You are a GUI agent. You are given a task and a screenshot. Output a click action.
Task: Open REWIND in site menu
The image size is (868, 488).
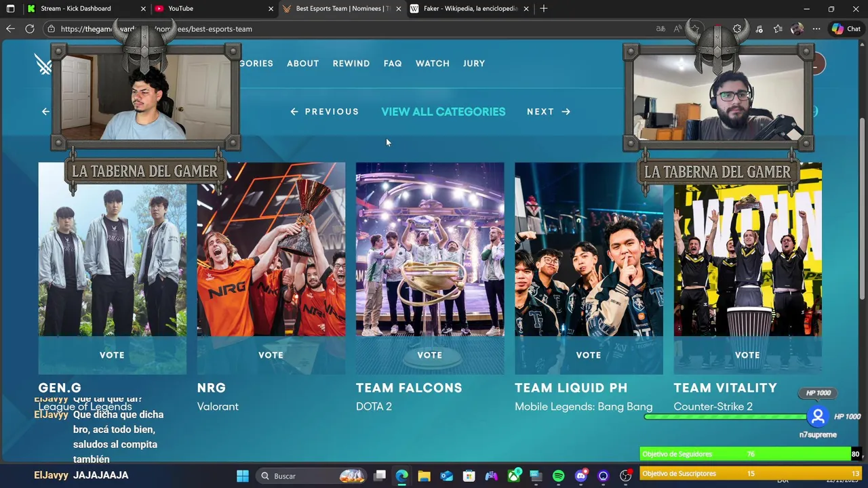point(351,63)
